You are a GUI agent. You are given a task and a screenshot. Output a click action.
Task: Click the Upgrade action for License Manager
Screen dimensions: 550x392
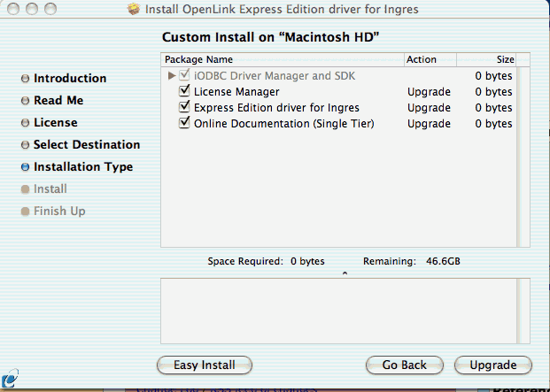pyautogui.click(x=429, y=92)
